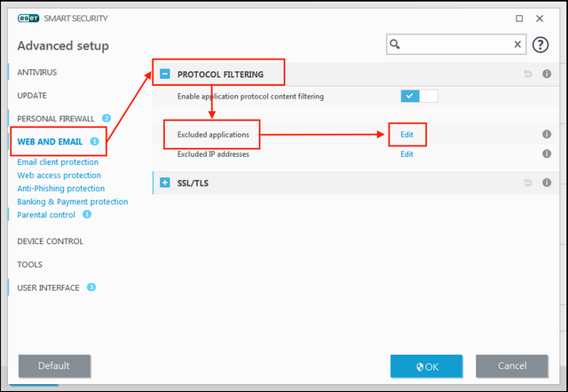Screen dimensions: 568x392
Task: Open Web access protection settings
Action: click(60, 176)
